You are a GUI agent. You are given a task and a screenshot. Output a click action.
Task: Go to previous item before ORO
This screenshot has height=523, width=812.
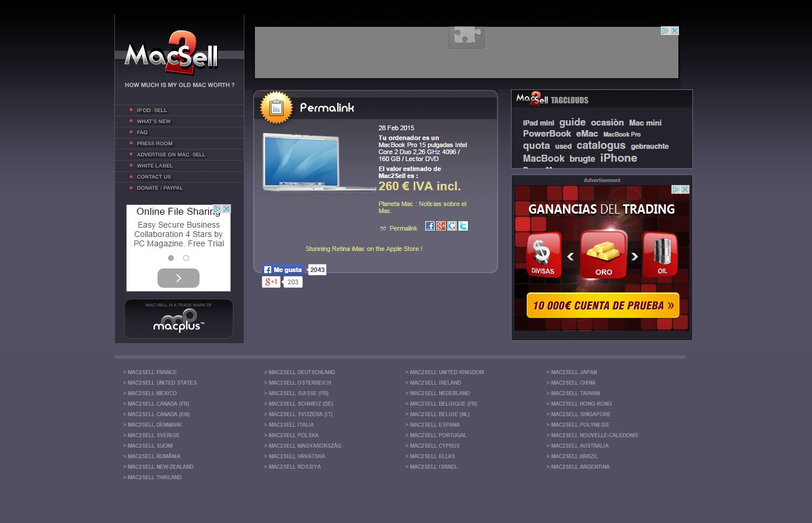[570, 256]
